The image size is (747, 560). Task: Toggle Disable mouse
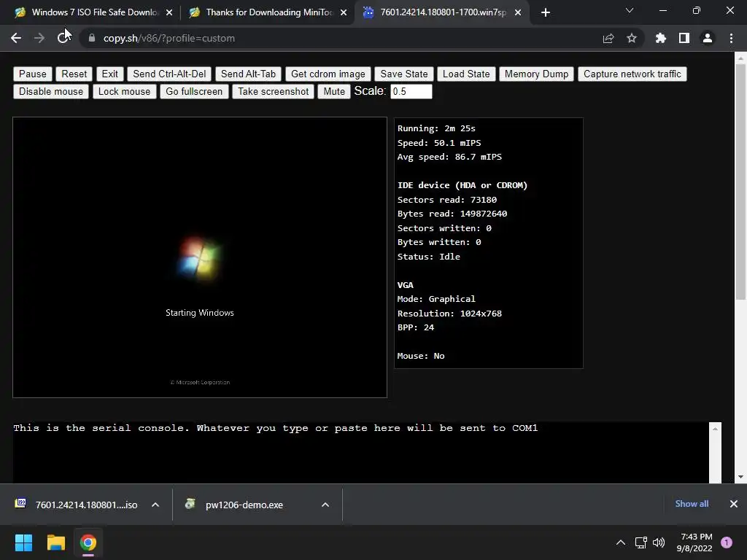pos(51,91)
